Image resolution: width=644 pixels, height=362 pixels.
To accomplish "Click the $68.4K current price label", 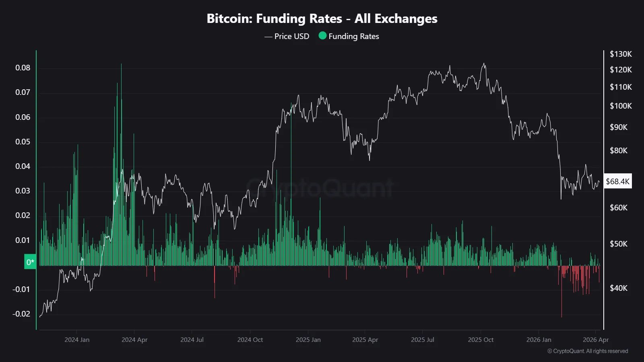I will click(x=617, y=181).
